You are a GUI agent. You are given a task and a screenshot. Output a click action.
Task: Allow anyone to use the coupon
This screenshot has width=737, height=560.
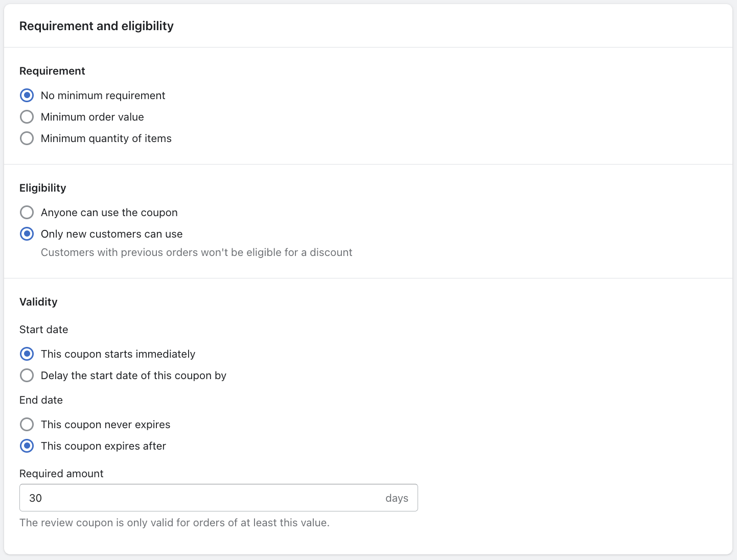point(27,213)
